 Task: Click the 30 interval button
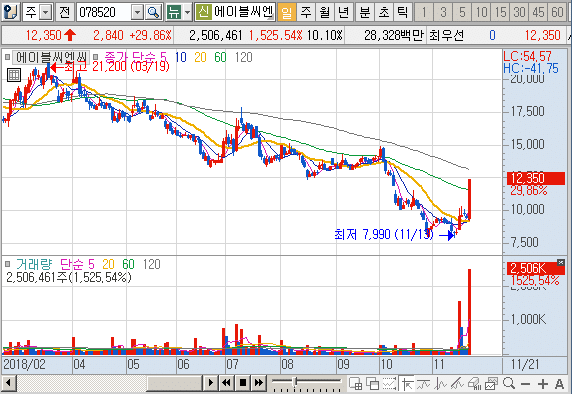click(x=519, y=13)
